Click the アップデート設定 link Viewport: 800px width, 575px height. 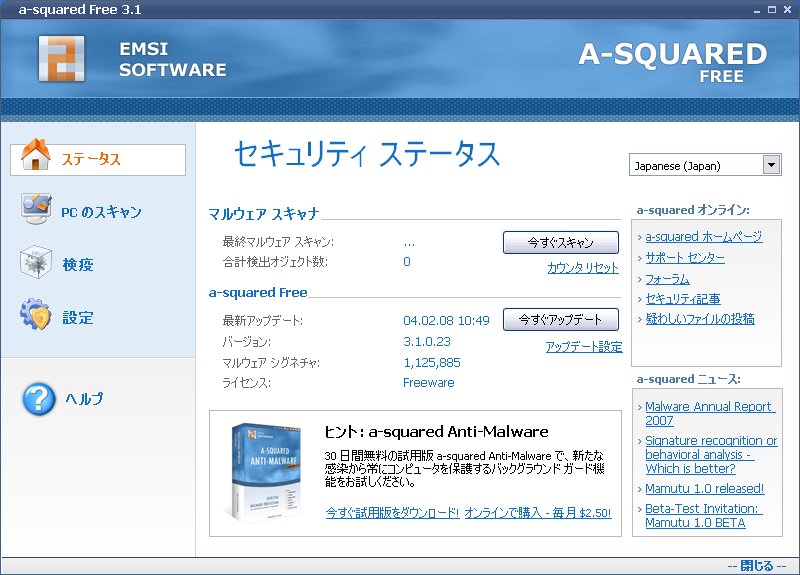[x=584, y=347]
